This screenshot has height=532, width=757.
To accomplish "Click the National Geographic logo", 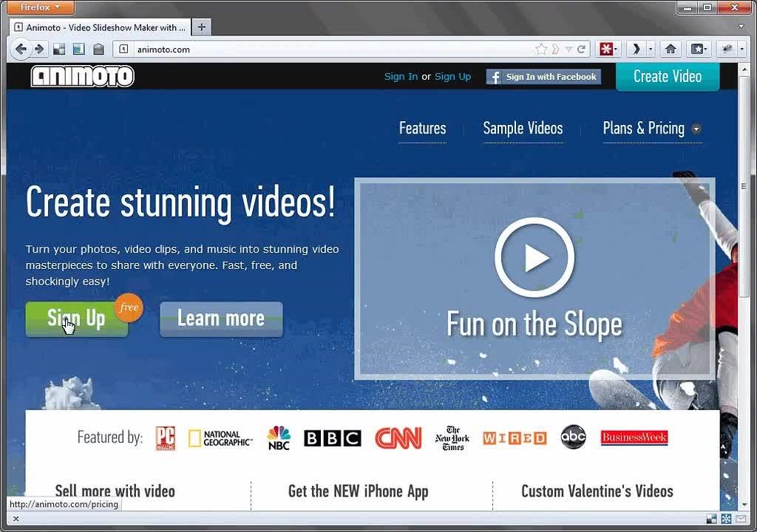I will (220, 438).
